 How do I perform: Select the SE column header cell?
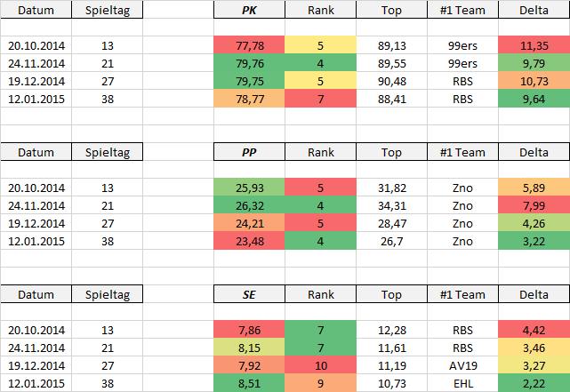pyautogui.click(x=250, y=294)
